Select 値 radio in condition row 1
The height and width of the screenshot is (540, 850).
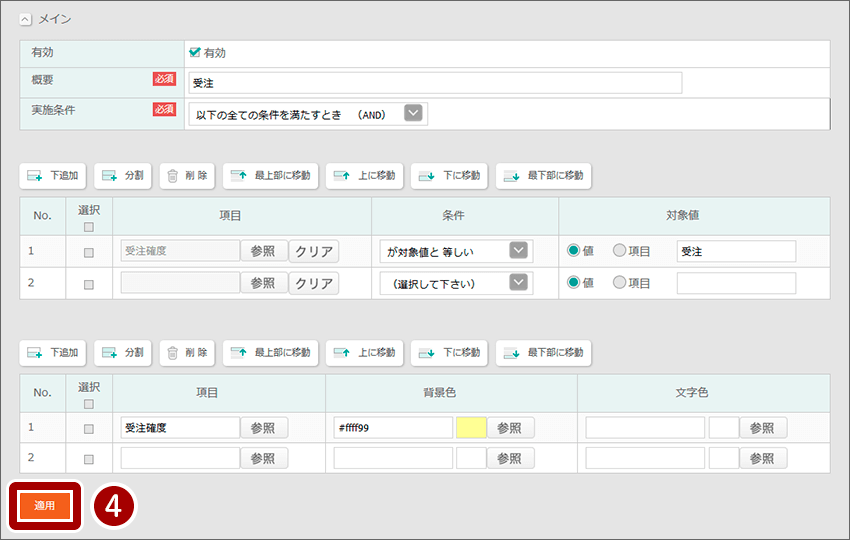pos(574,250)
